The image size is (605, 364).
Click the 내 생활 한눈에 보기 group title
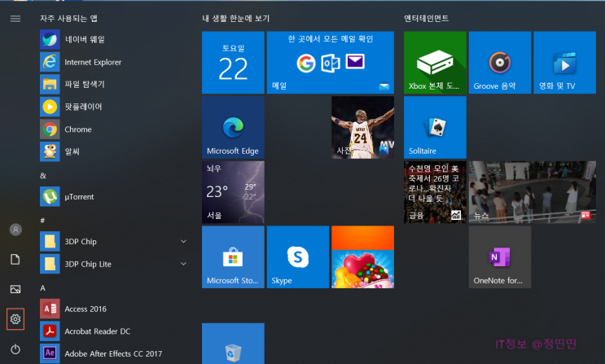coord(236,19)
